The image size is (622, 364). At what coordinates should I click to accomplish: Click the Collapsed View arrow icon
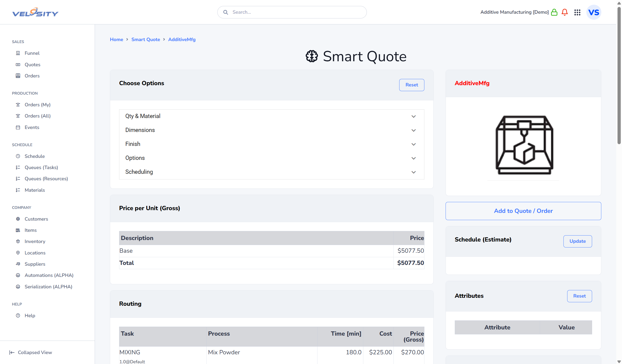point(12,352)
